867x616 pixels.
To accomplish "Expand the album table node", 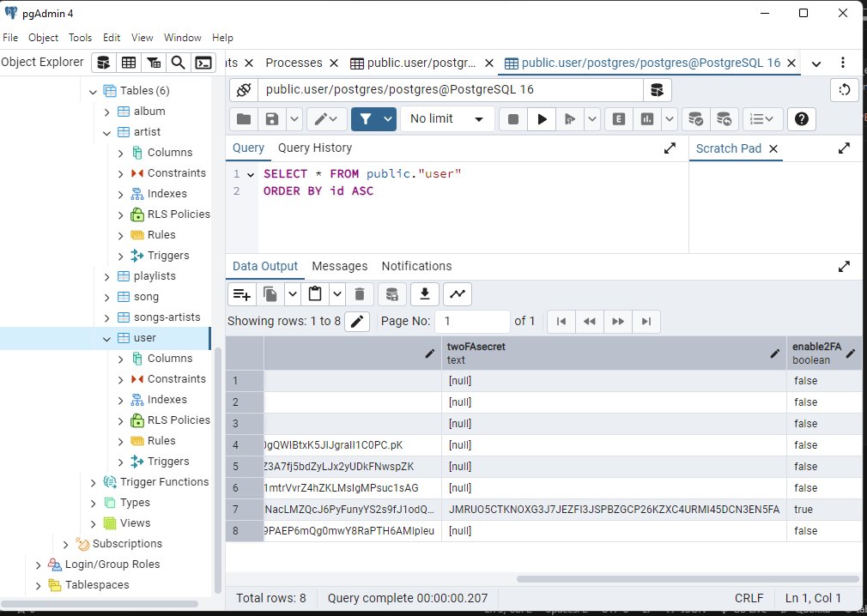I will point(106,112).
